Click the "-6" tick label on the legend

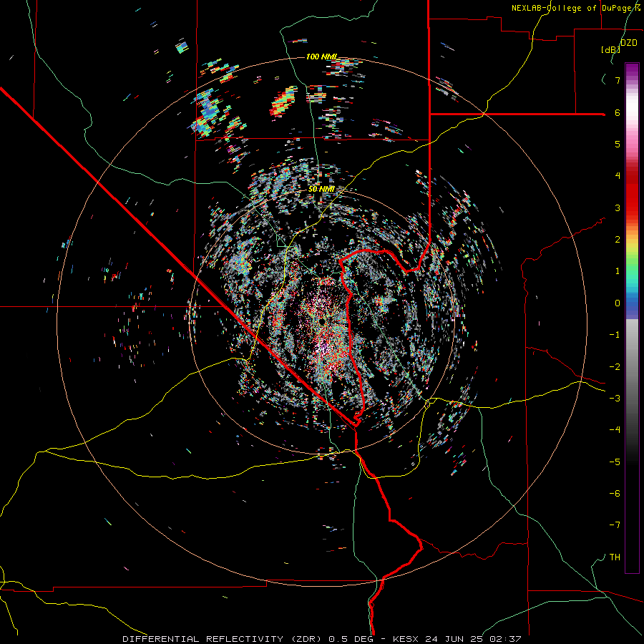pos(615,494)
